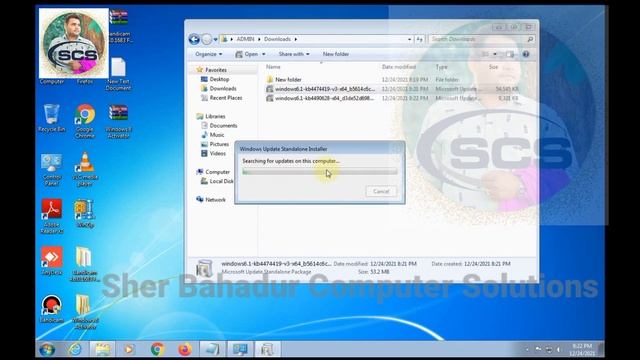Cancel the Windows Update Standalone Installer
The image size is (640, 360).
click(381, 191)
